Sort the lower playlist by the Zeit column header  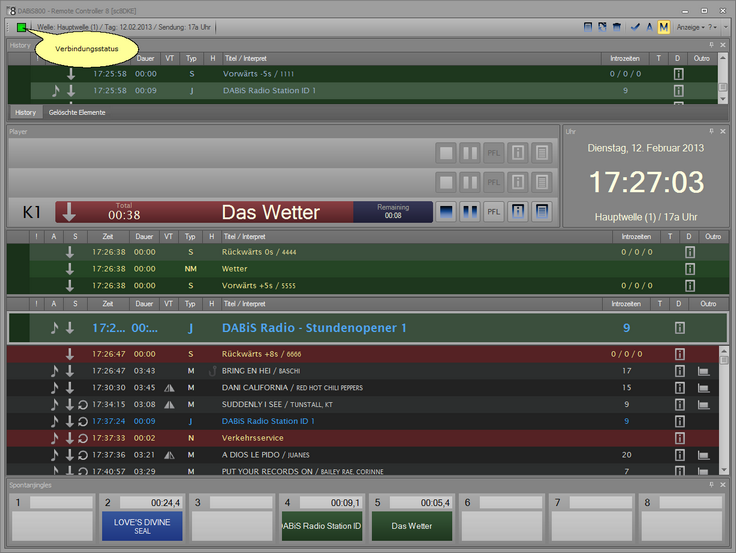click(x=108, y=304)
